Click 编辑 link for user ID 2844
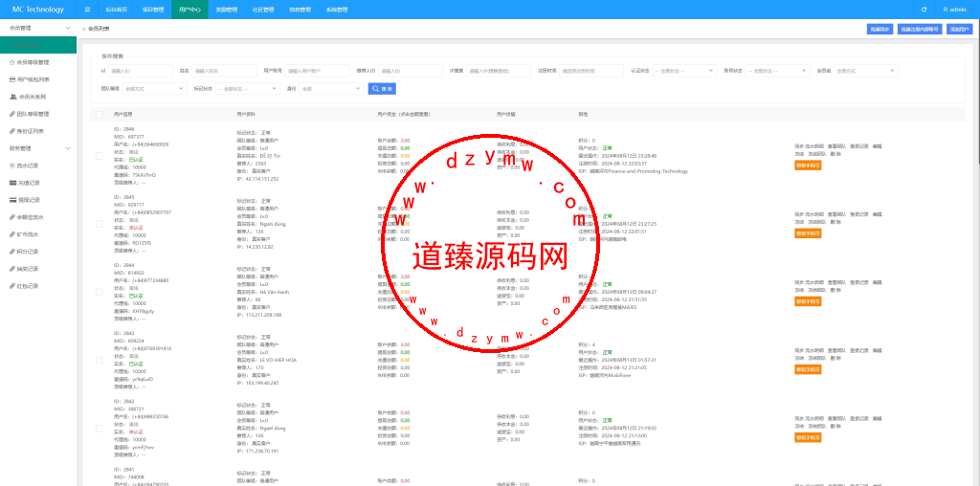The image size is (980, 486). coord(877,282)
